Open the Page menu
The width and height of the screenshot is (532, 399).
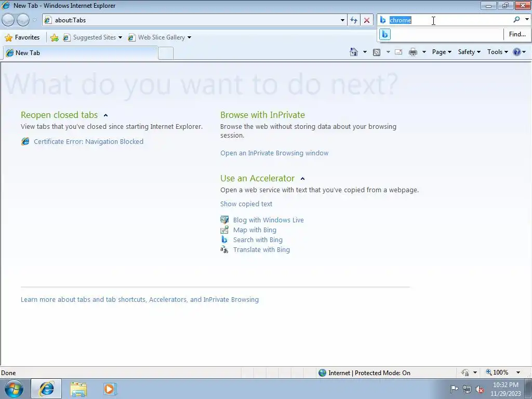[x=442, y=52]
